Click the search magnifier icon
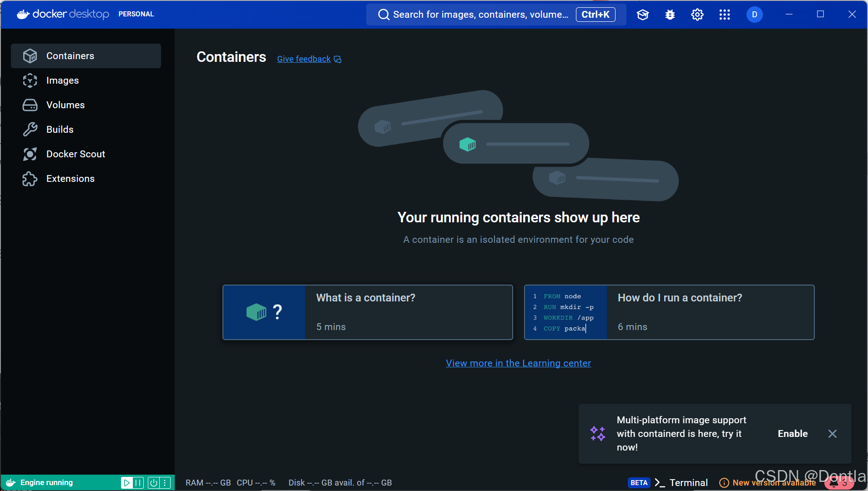This screenshot has width=868, height=491. pos(384,15)
